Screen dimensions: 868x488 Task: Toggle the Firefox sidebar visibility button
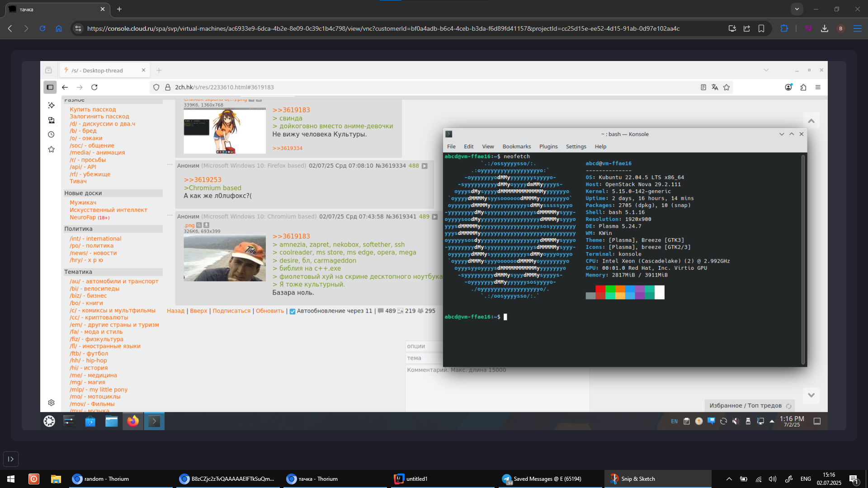(50, 87)
